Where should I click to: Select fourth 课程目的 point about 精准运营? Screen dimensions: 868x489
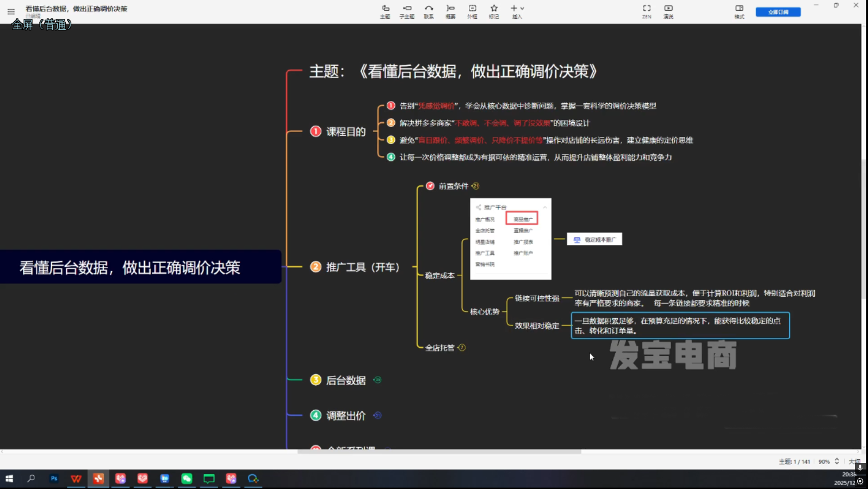click(x=536, y=157)
